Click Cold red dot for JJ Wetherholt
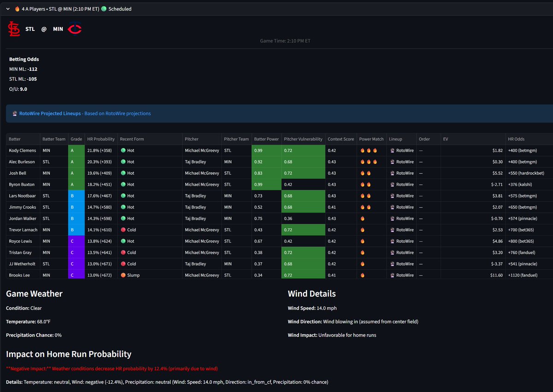Screen dimensions: 553x392 pos(123,264)
